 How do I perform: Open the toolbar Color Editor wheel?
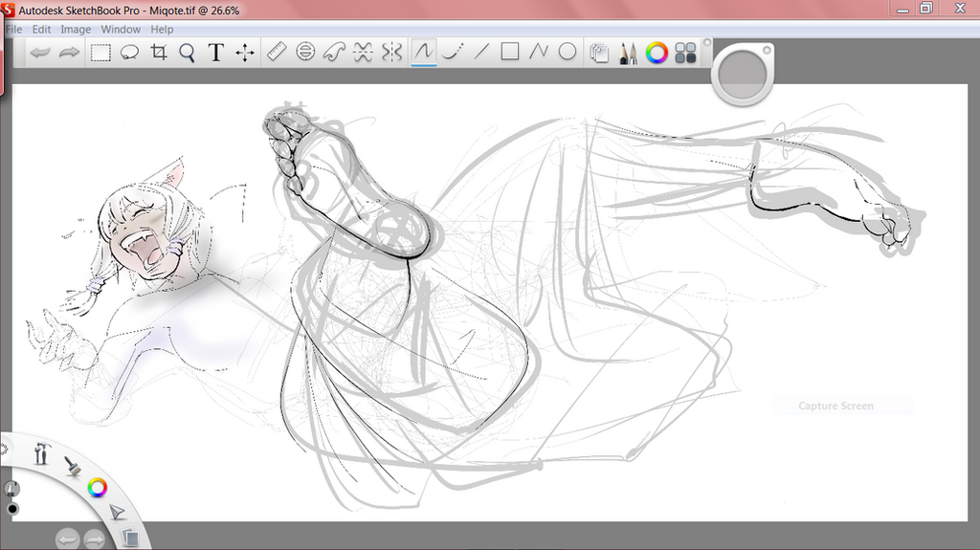[657, 54]
